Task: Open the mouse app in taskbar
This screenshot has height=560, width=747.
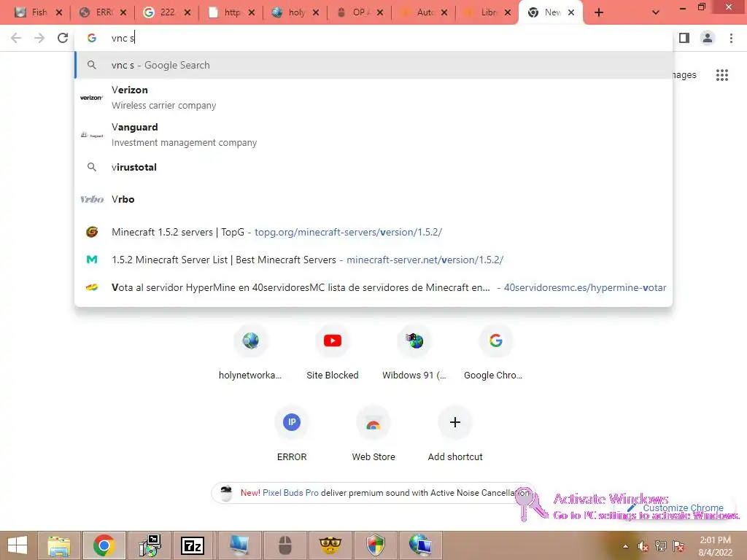Action: click(x=285, y=545)
